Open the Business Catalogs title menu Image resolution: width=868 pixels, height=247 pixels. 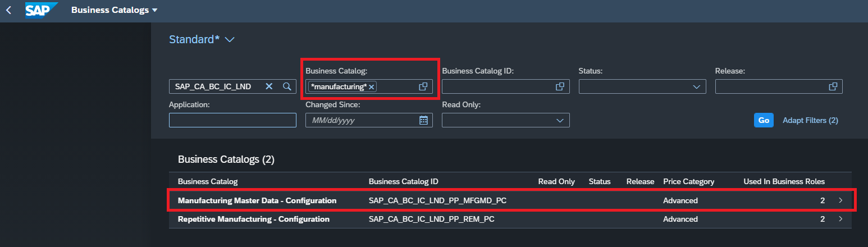115,10
